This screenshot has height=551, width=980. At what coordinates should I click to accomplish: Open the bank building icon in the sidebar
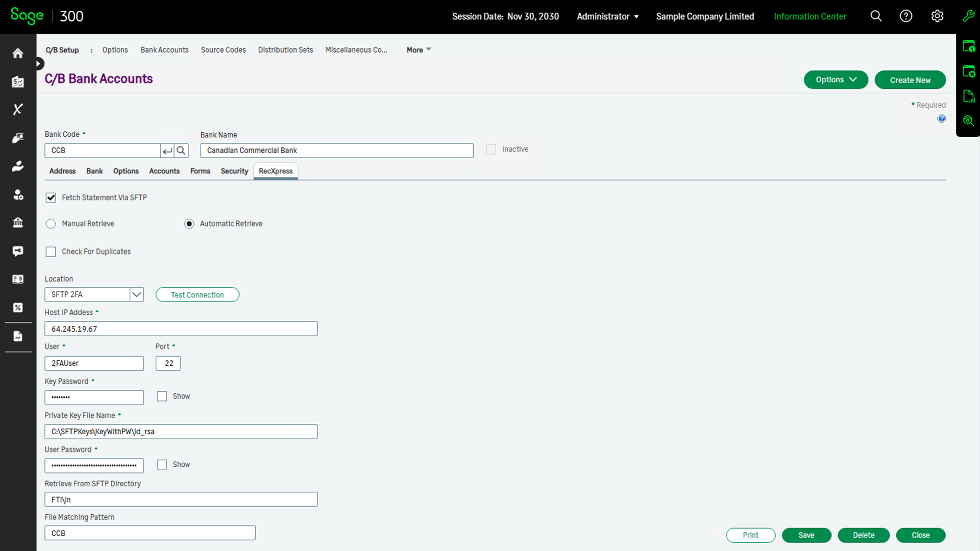17,222
